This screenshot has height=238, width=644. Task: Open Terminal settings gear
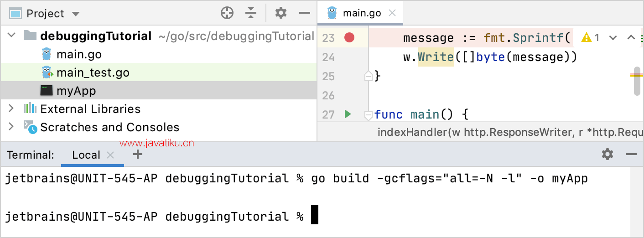(x=608, y=154)
